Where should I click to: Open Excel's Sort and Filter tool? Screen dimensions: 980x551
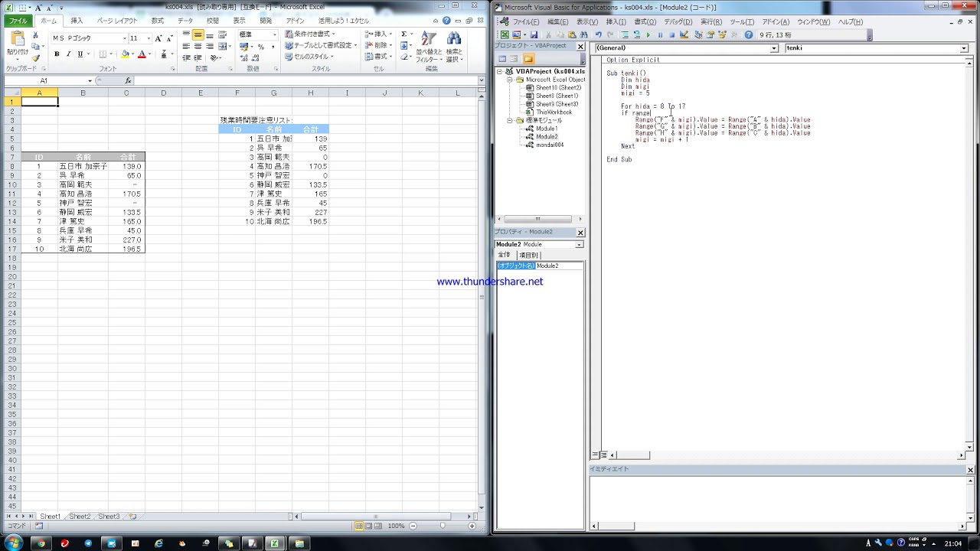pos(427,46)
